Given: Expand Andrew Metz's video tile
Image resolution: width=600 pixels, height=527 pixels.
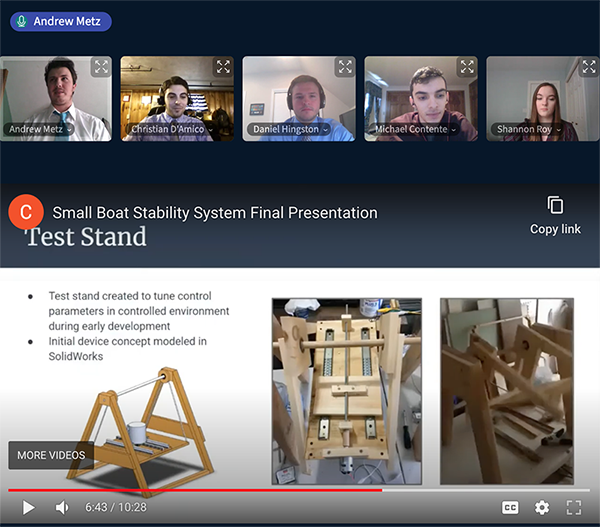Looking at the screenshot, I should [101, 67].
